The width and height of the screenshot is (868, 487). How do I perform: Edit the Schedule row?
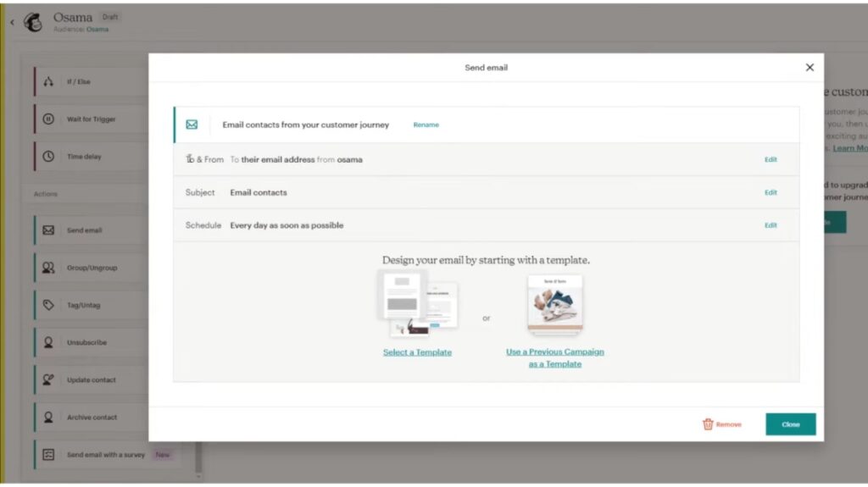click(x=771, y=225)
